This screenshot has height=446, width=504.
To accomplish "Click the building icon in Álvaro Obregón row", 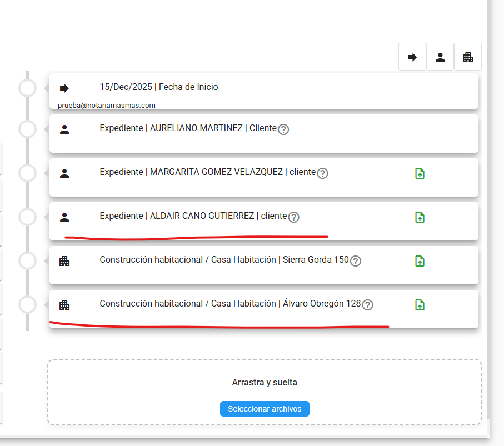I will coord(64,305).
